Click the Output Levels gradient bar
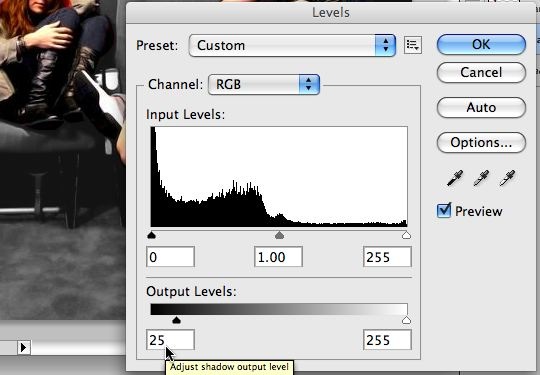The width and height of the screenshot is (540, 375). point(279,309)
